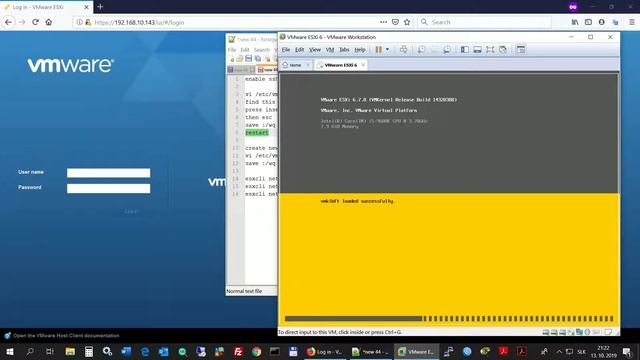Close the VMware ESXi 6 tab
This screenshot has width=640, height=360.
[363, 65]
